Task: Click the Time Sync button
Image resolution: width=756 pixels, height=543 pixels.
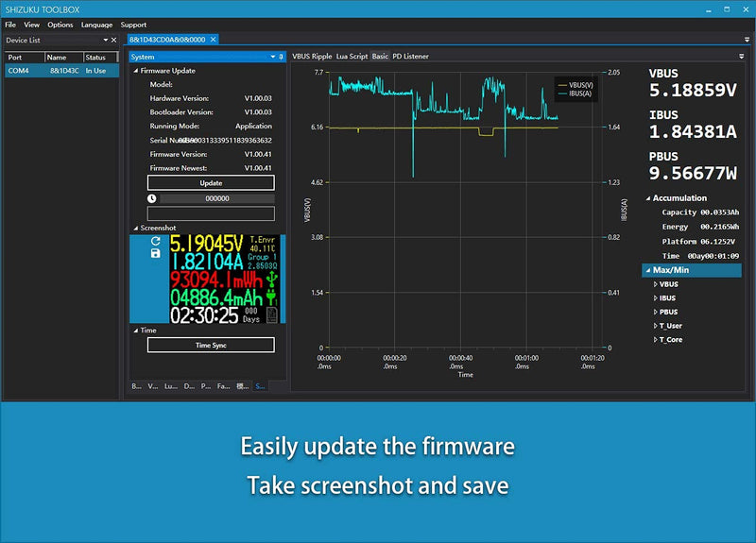Action: 211,345
